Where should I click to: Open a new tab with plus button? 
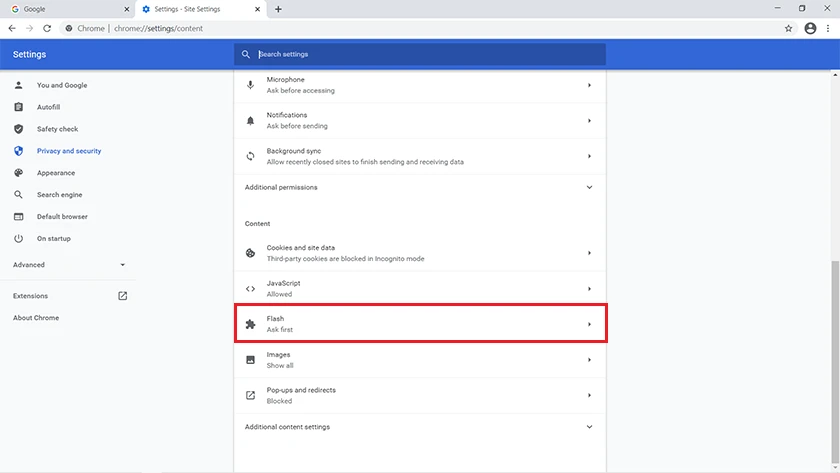(278, 9)
